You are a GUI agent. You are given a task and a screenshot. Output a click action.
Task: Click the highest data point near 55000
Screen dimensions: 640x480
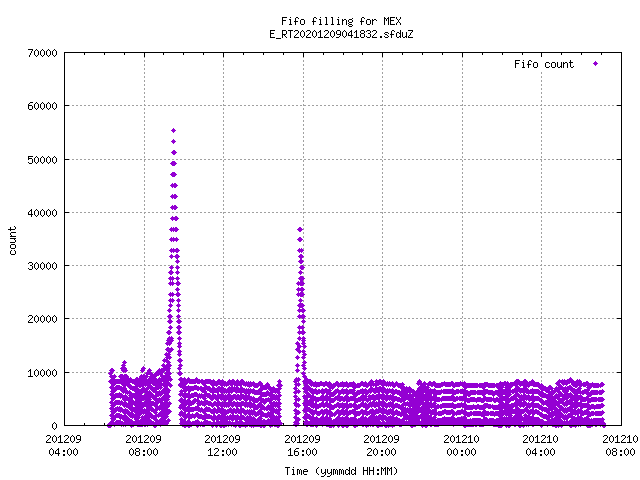click(173, 131)
